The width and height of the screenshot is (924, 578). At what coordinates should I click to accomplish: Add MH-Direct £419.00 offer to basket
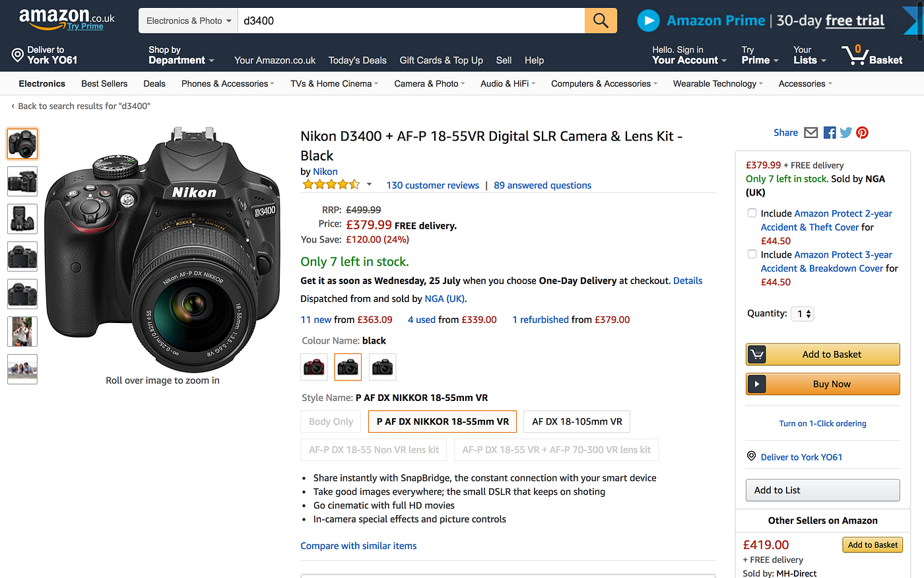coord(873,545)
